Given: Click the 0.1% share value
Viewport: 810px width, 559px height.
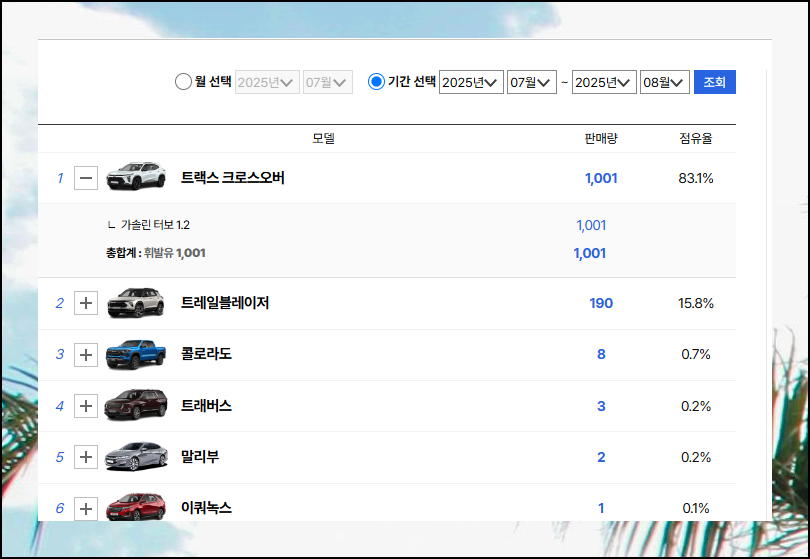Looking at the screenshot, I should [x=695, y=508].
